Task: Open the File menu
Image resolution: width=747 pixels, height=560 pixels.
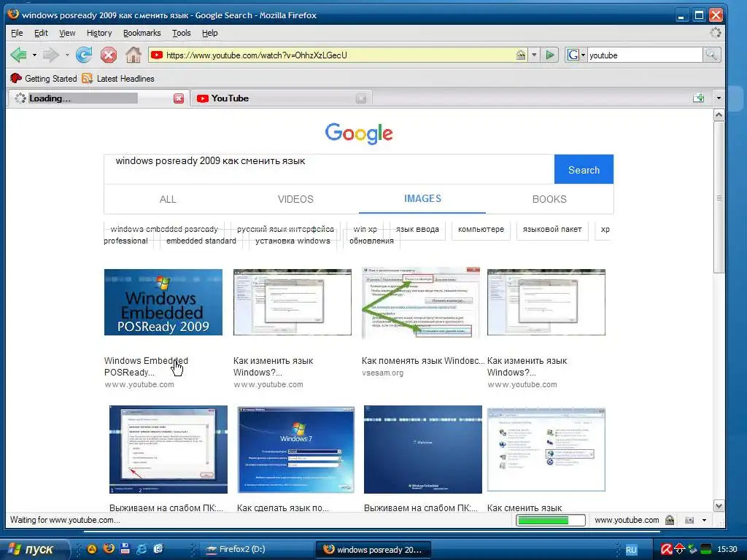Action: click(x=17, y=33)
